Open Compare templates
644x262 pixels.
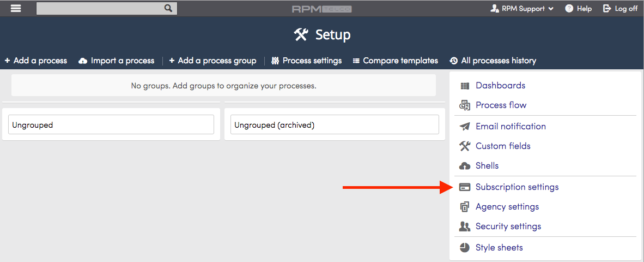click(395, 61)
